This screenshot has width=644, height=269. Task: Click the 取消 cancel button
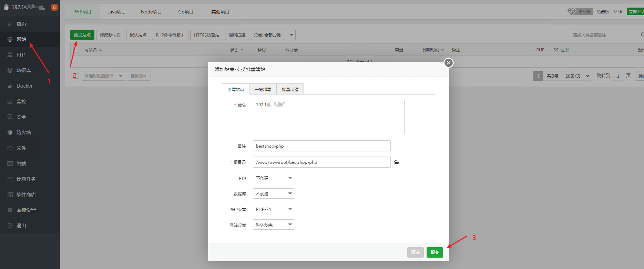[415, 252]
